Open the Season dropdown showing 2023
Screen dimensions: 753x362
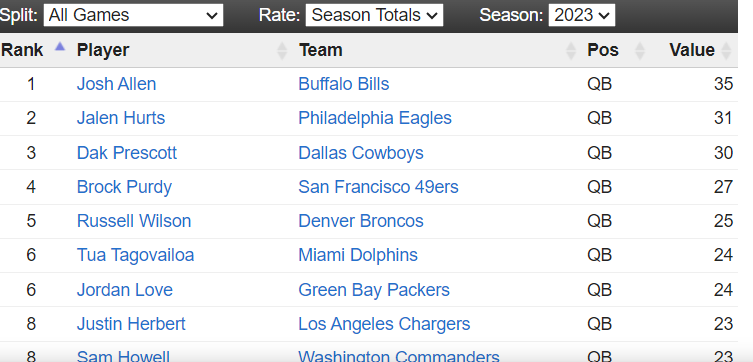tap(582, 15)
